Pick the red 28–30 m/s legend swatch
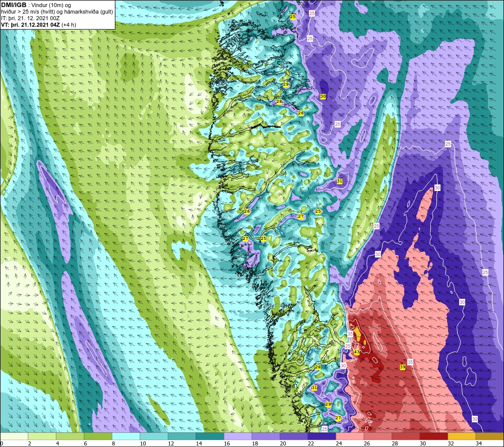 point(406,436)
